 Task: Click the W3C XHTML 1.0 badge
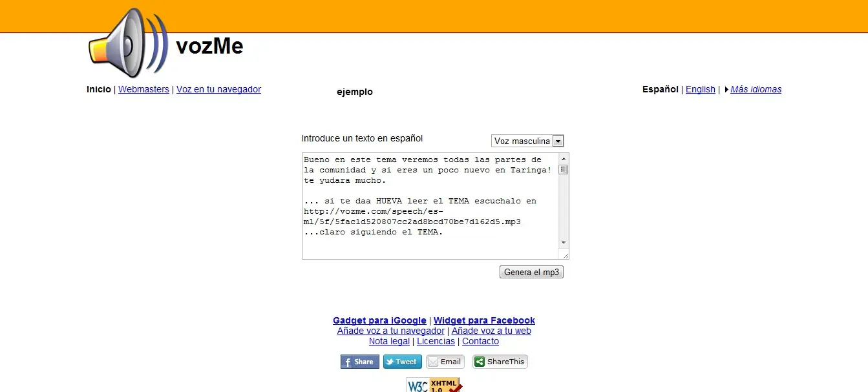tap(434, 385)
